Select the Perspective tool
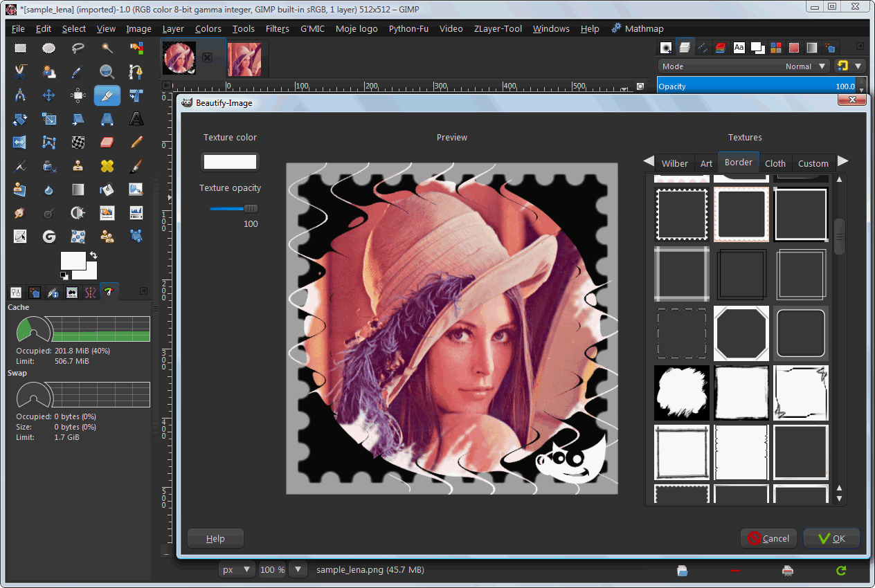Image resolution: width=875 pixels, height=588 pixels. click(x=107, y=119)
